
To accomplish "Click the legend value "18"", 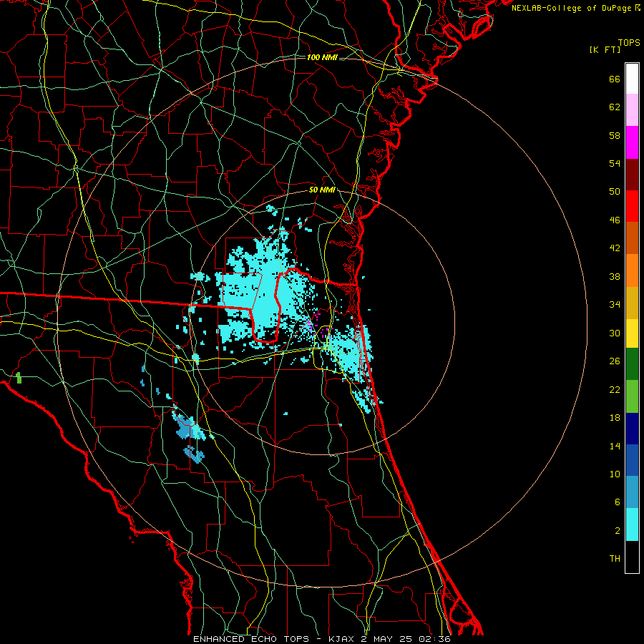I will click(x=615, y=418).
